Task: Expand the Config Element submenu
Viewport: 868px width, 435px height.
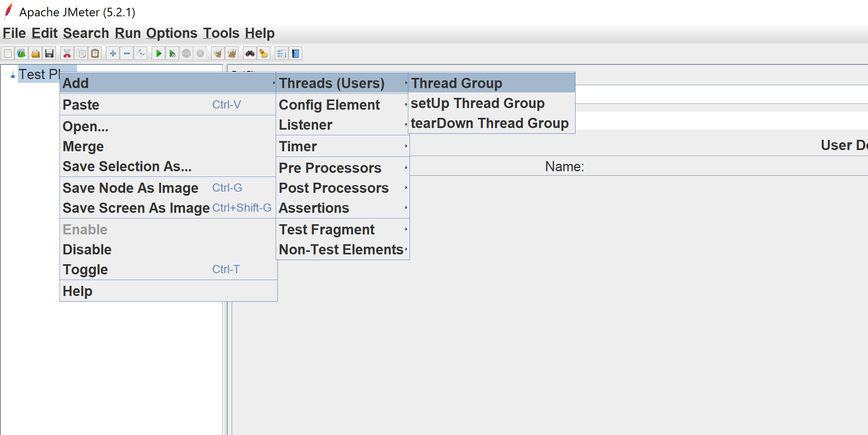Action: [x=343, y=105]
